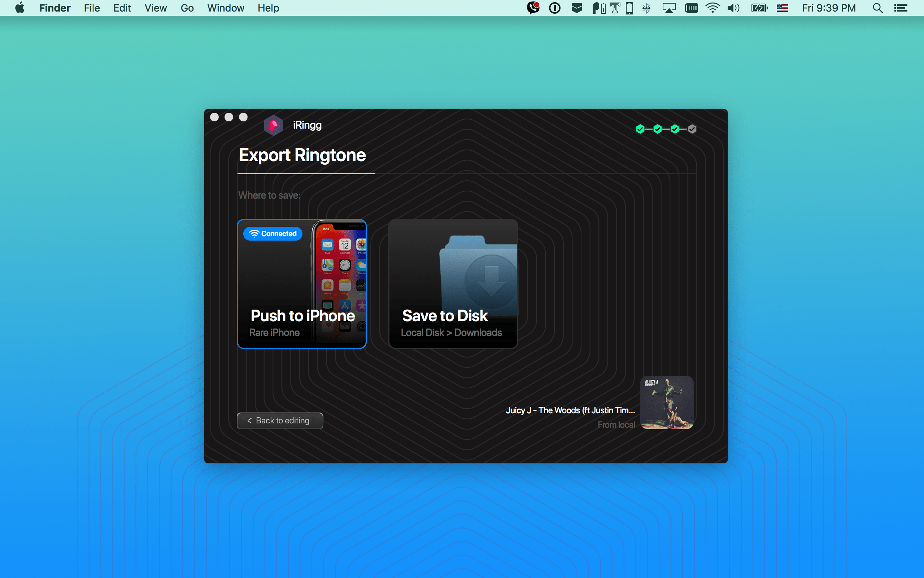Click the iRingg app title text
This screenshot has height=578, width=924.
(308, 125)
